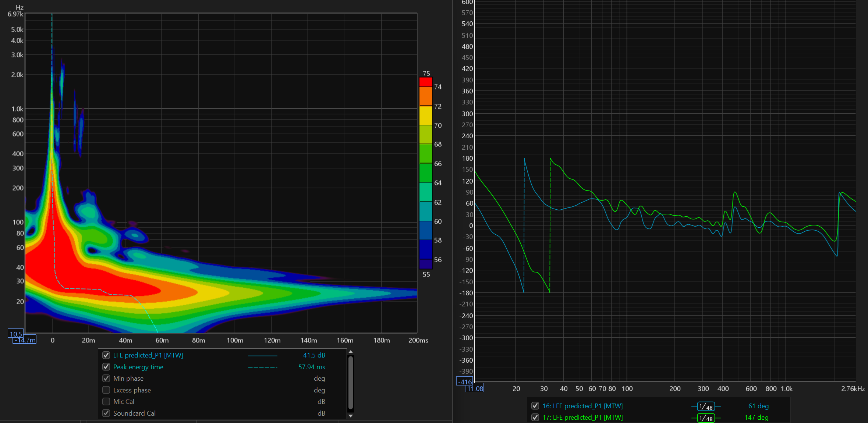Click the solid line sample for LFE predicted_P1
Viewport: 868px width, 423px height.
click(262, 356)
